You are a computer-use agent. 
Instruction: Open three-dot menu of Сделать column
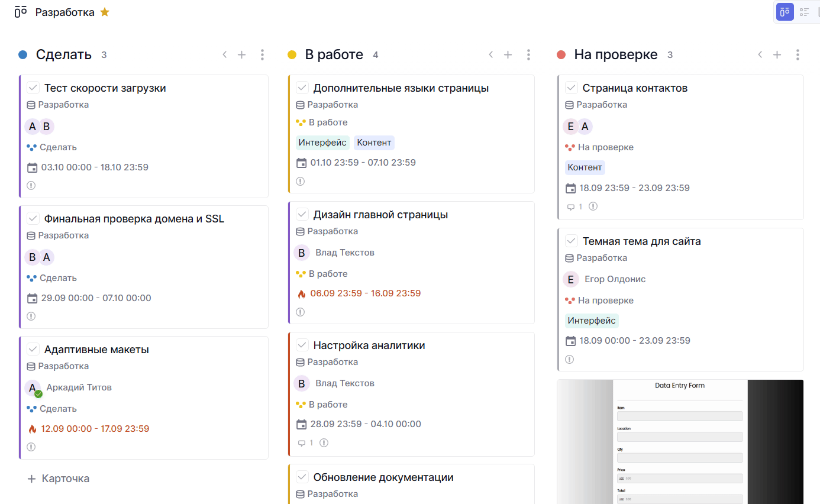pos(262,55)
